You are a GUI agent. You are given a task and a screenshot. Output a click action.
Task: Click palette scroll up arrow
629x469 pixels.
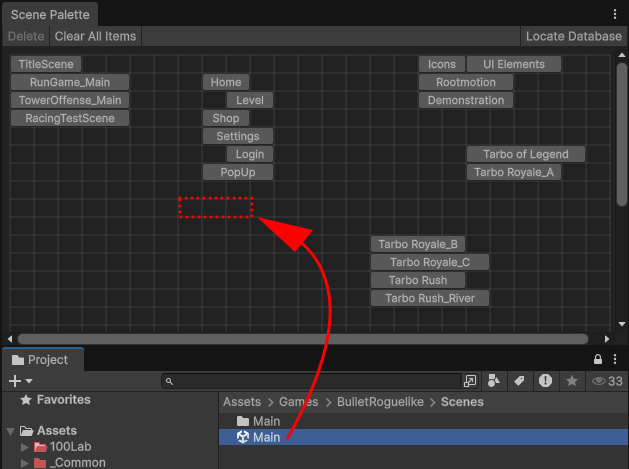pyautogui.click(x=622, y=55)
